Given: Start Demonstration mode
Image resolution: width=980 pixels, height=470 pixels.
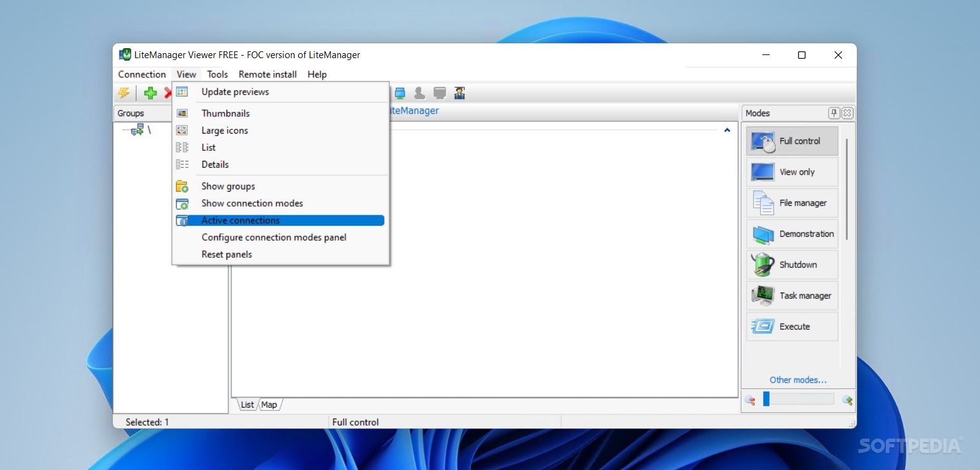Looking at the screenshot, I should (792, 234).
